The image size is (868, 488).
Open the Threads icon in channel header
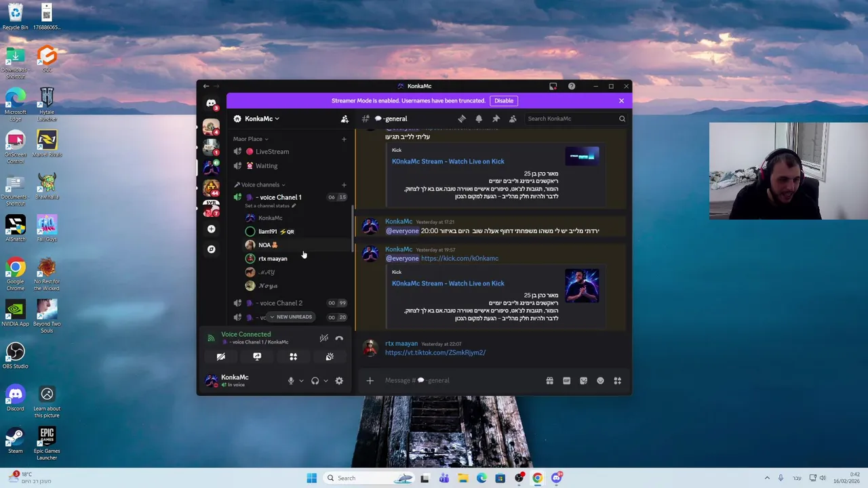(x=462, y=119)
